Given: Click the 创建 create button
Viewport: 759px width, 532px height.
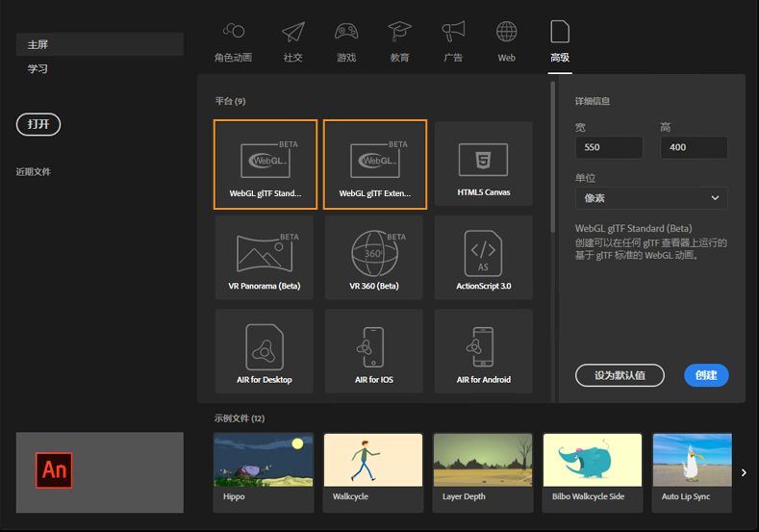Looking at the screenshot, I should 706,375.
